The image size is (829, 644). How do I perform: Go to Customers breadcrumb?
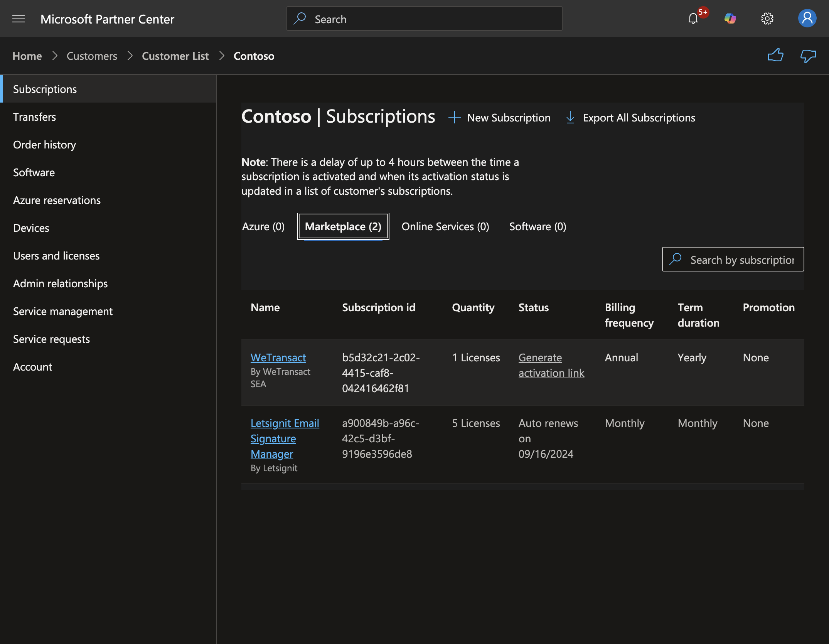92,56
